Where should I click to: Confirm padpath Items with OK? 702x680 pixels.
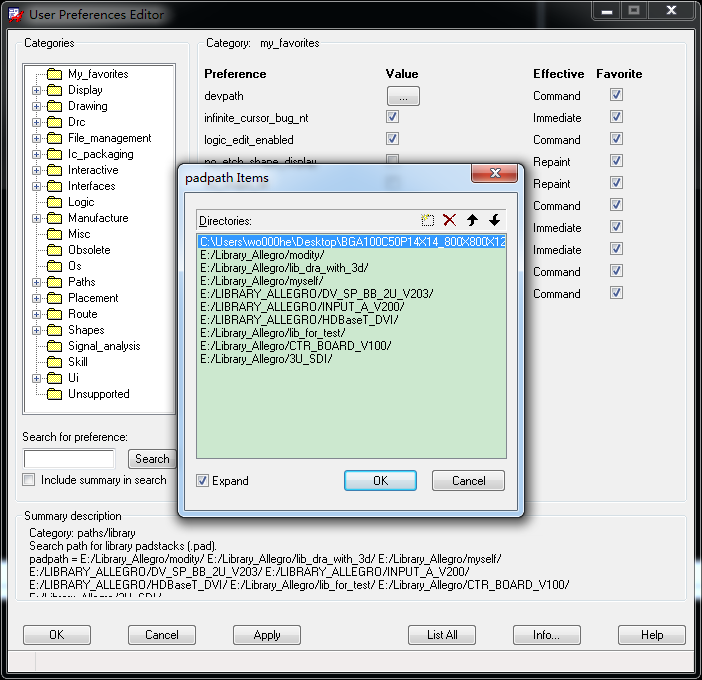(380, 480)
